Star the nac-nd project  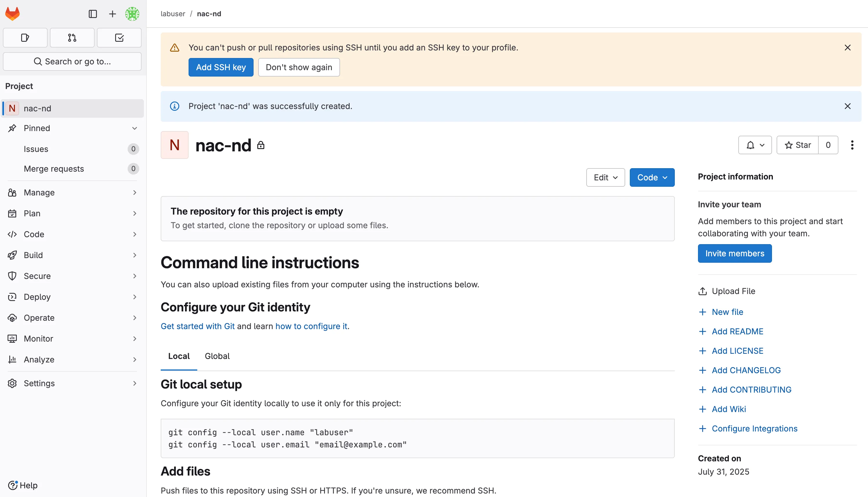797,145
